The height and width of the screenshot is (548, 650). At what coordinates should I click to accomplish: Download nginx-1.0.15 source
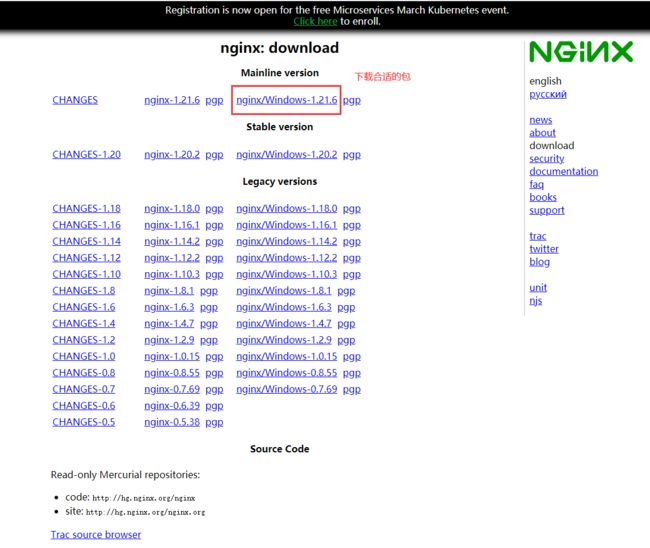pos(172,356)
